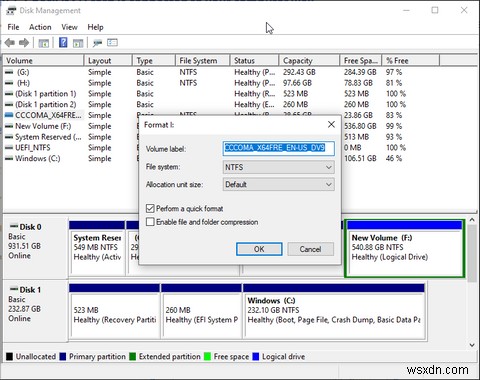The width and height of the screenshot is (480, 380).
Task: Click the bright green Free space legend swatch
Action: pyautogui.click(x=207, y=357)
